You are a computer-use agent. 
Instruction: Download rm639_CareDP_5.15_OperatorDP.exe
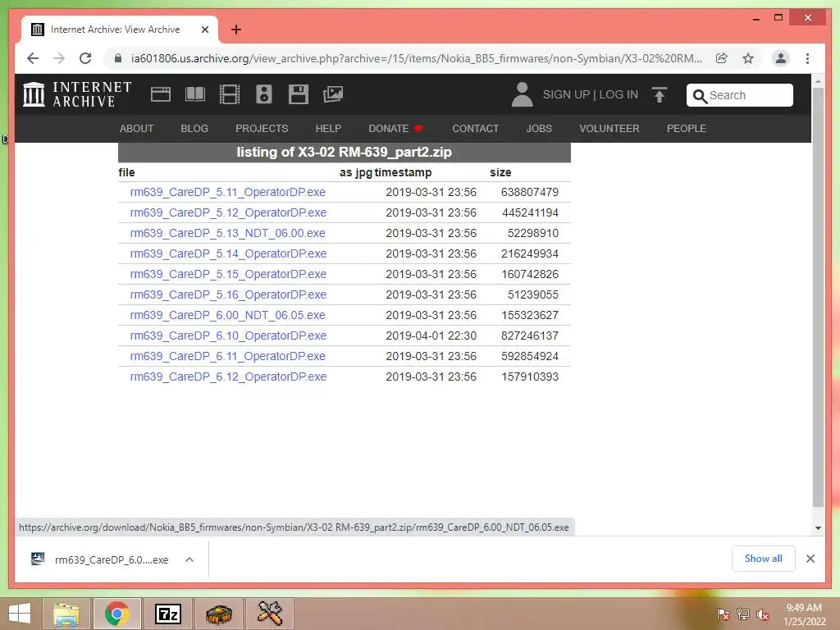coord(228,274)
